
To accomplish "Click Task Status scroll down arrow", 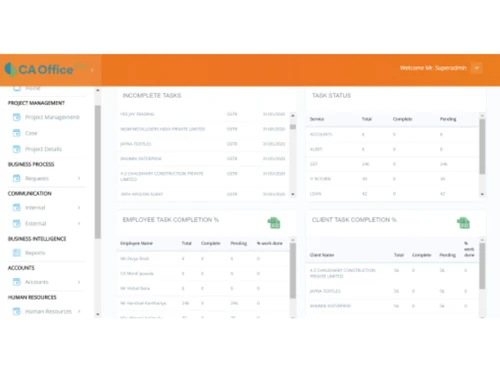I will 482,194.
